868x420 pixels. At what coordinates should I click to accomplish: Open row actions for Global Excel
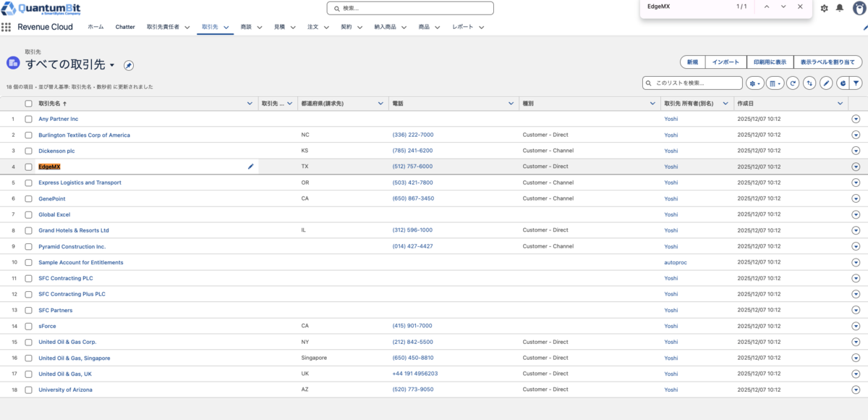click(x=856, y=214)
